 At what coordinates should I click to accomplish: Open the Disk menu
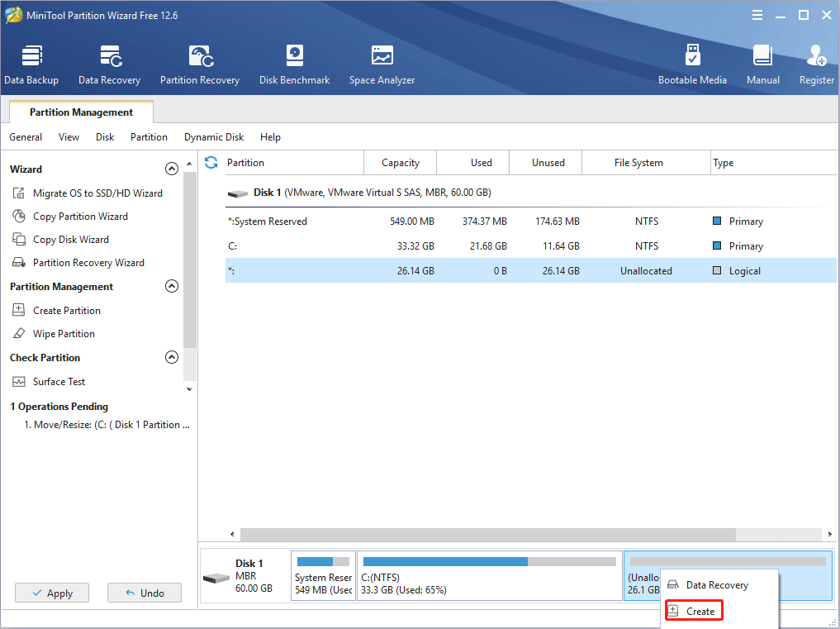[x=105, y=136]
